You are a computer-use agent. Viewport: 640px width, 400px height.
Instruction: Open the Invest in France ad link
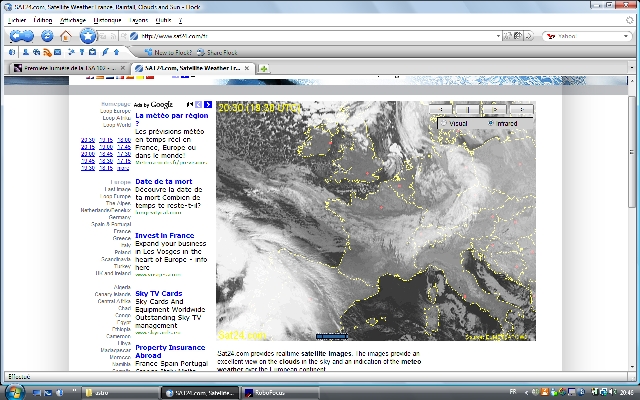pos(164,236)
